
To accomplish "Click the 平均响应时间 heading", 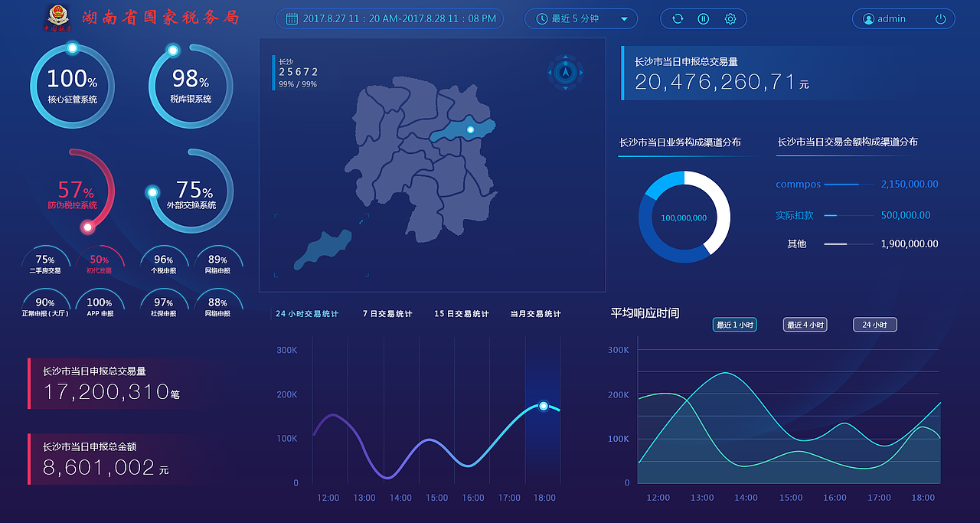I will coord(645,313).
